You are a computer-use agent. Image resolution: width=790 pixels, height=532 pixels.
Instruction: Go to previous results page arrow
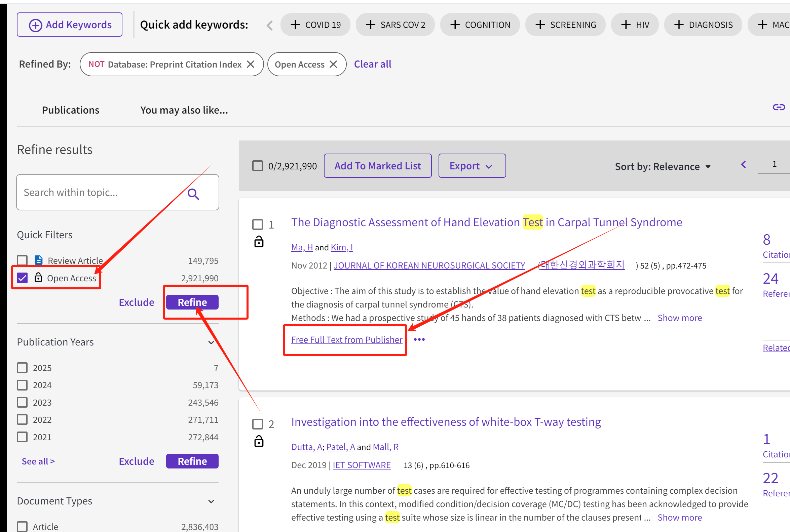click(x=744, y=165)
